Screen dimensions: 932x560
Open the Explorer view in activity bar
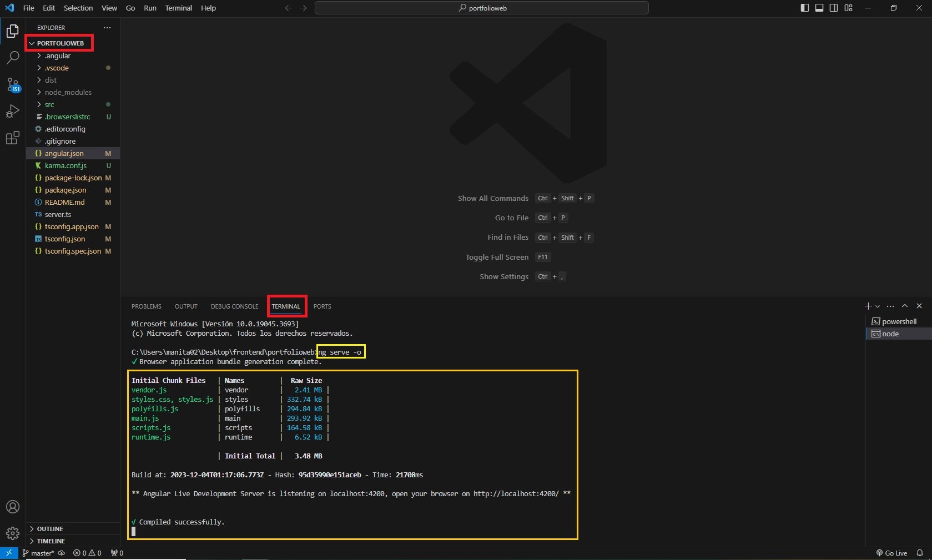[x=12, y=31]
